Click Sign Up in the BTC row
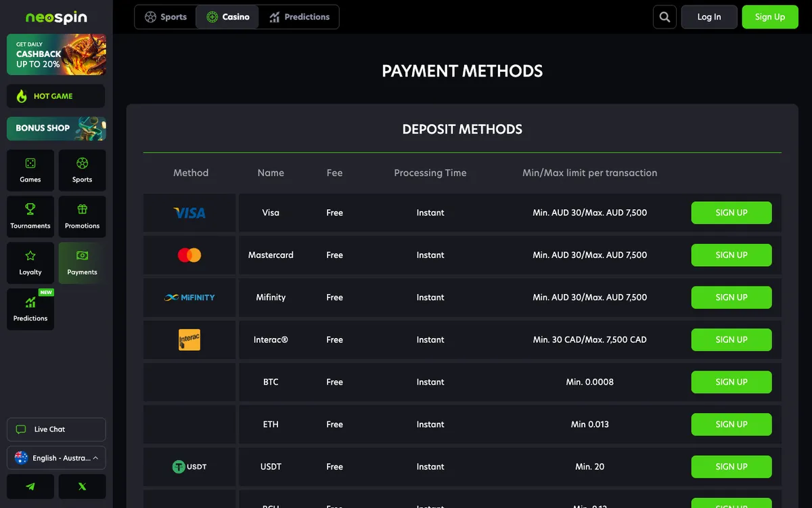This screenshot has height=508, width=812. click(731, 382)
